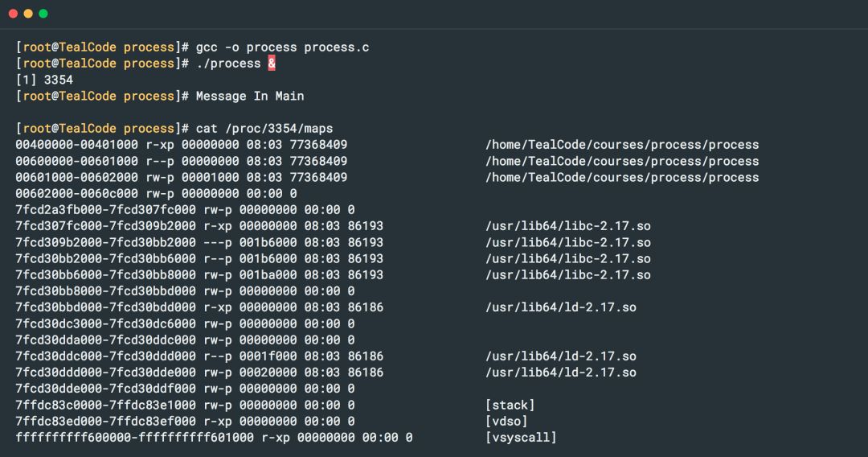Click the [vsyscall] mapping label
This screenshot has height=457, width=868.
tap(520, 438)
